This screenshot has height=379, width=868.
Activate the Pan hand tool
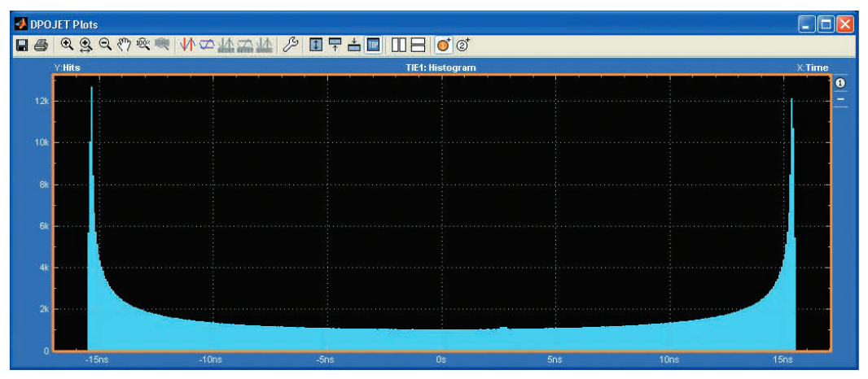123,46
